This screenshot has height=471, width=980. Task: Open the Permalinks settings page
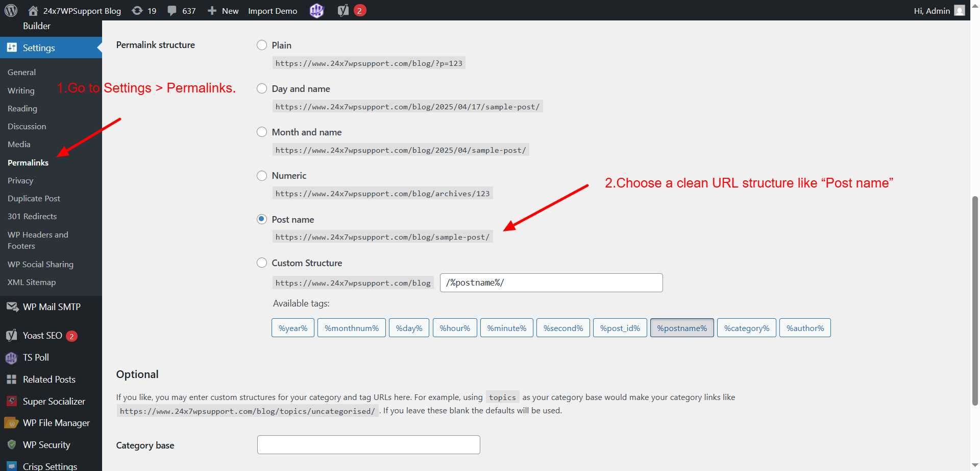[28, 162]
